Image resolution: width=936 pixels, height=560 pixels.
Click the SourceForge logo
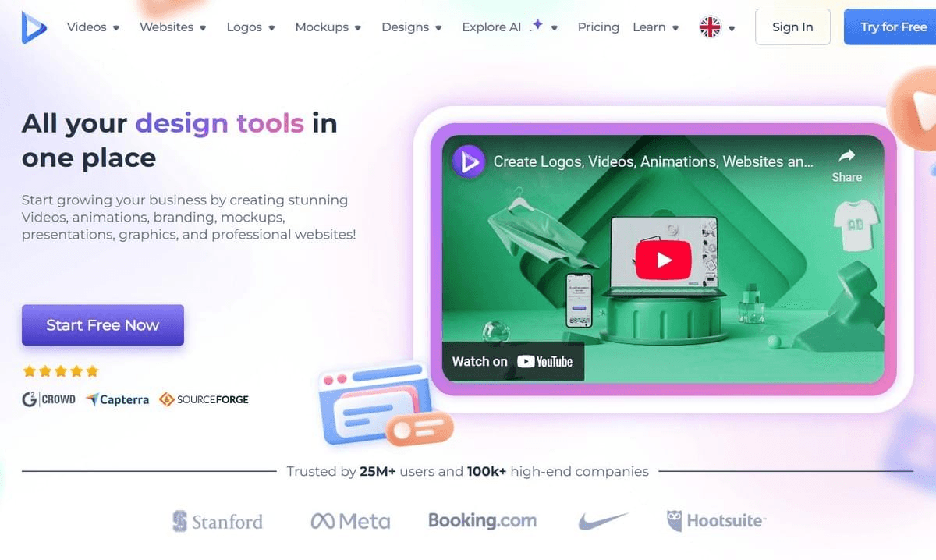(204, 399)
